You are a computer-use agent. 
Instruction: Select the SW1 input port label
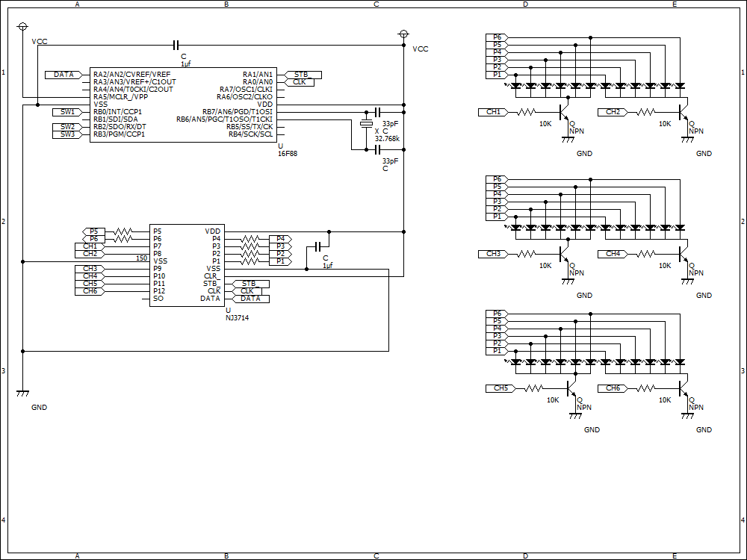[x=68, y=112]
